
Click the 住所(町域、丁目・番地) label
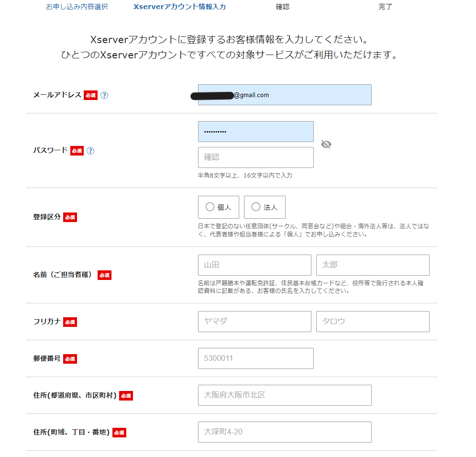pos(71,432)
